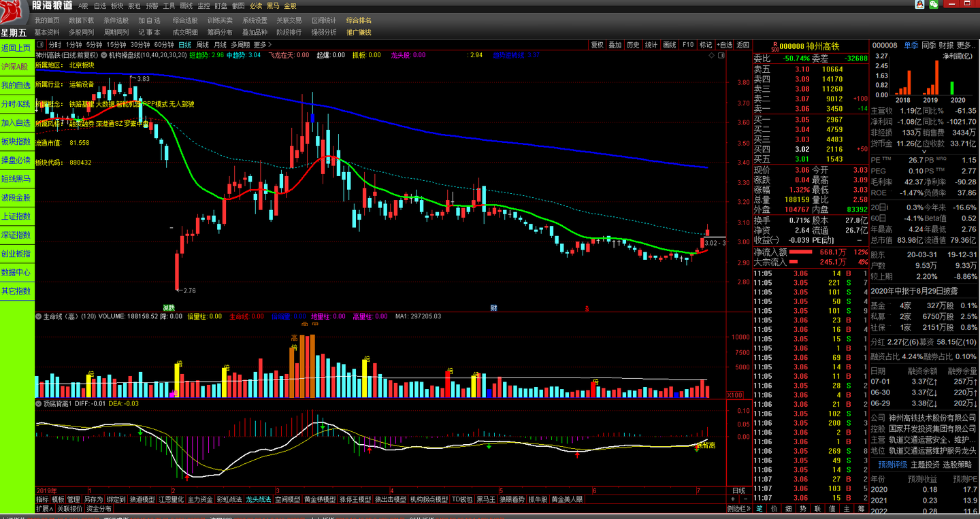Switch to TD钱包 indicator tab
Image resolution: width=980 pixels, height=519 pixels.
462,499
